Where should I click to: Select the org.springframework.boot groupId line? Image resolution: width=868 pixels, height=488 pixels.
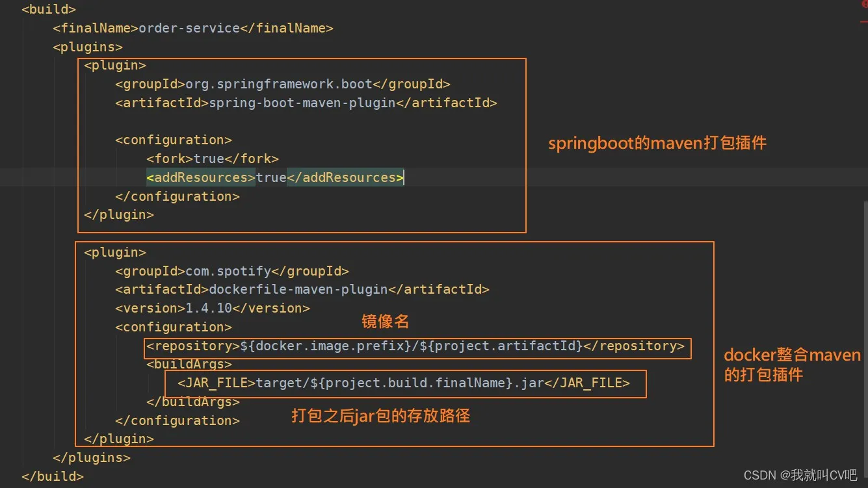[283, 84]
